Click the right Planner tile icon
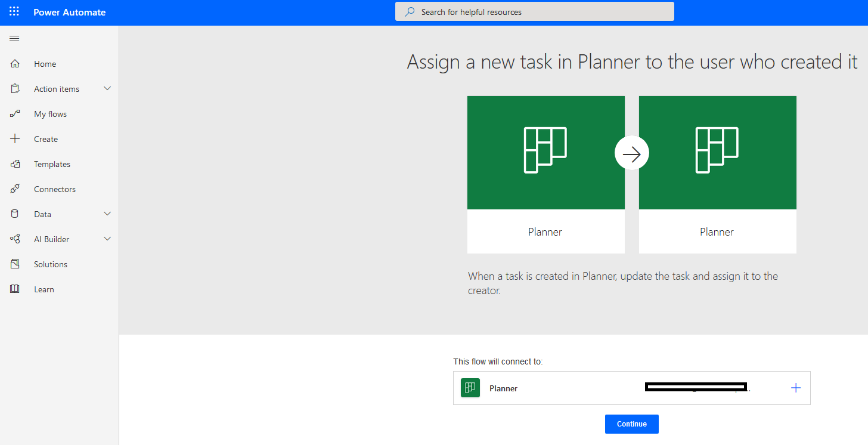This screenshot has width=868, height=445. pos(717,150)
